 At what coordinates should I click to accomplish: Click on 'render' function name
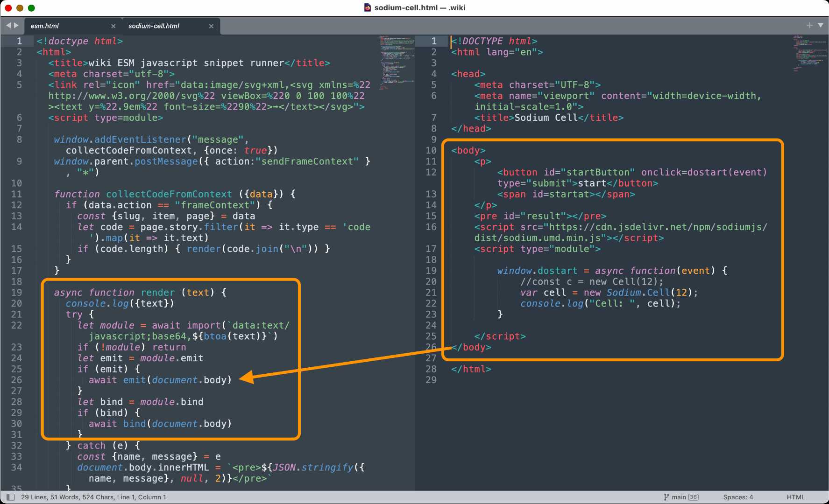coord(157,293)
